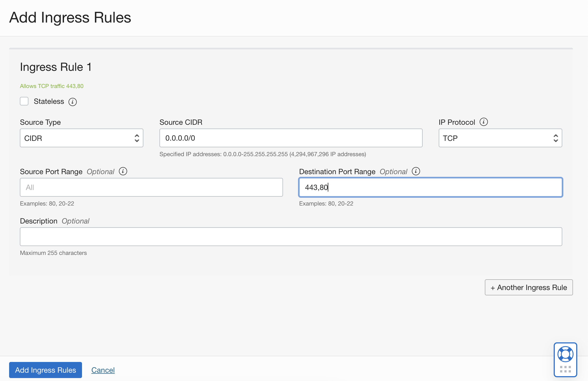
Task: Click the Stateless info icon
Action: (x=72, y=102)
